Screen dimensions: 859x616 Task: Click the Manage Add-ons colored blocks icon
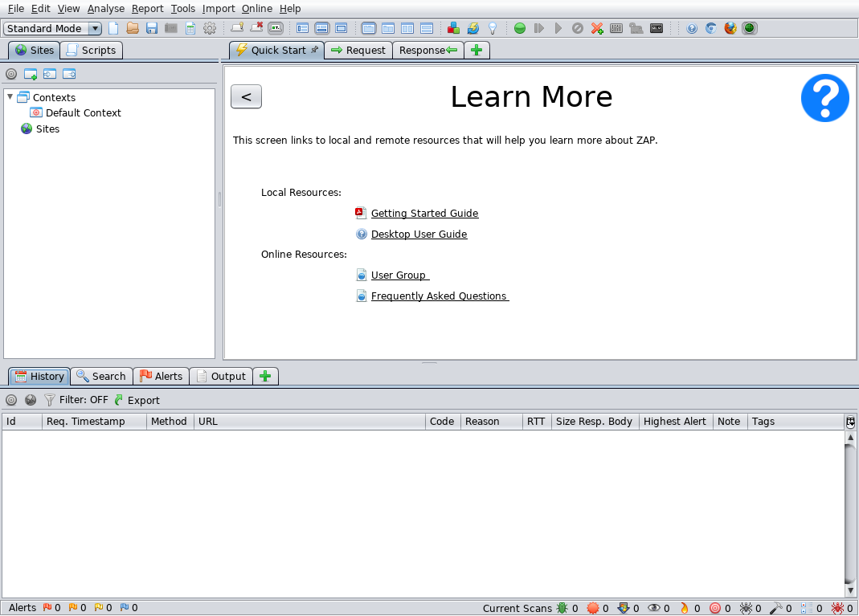[x=454, y=28]
